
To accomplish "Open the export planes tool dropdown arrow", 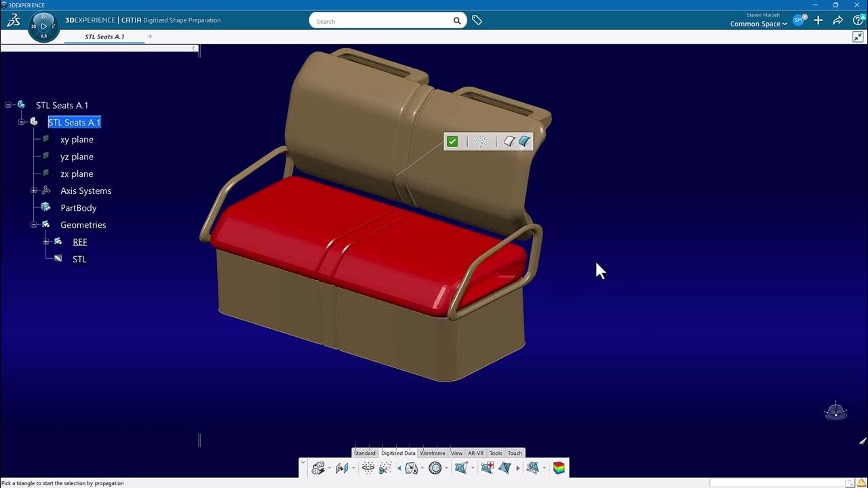I will (353, 468).
